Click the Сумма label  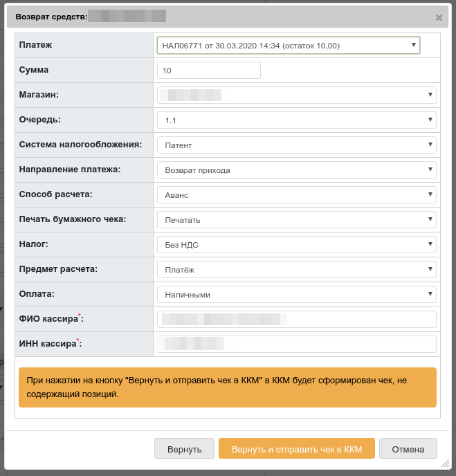point(34,70)
